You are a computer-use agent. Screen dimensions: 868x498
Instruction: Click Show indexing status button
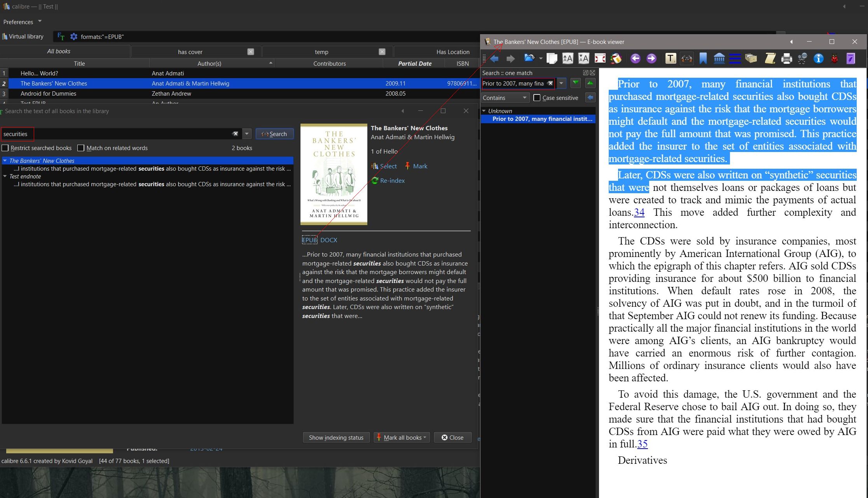(x=336, y=437)
